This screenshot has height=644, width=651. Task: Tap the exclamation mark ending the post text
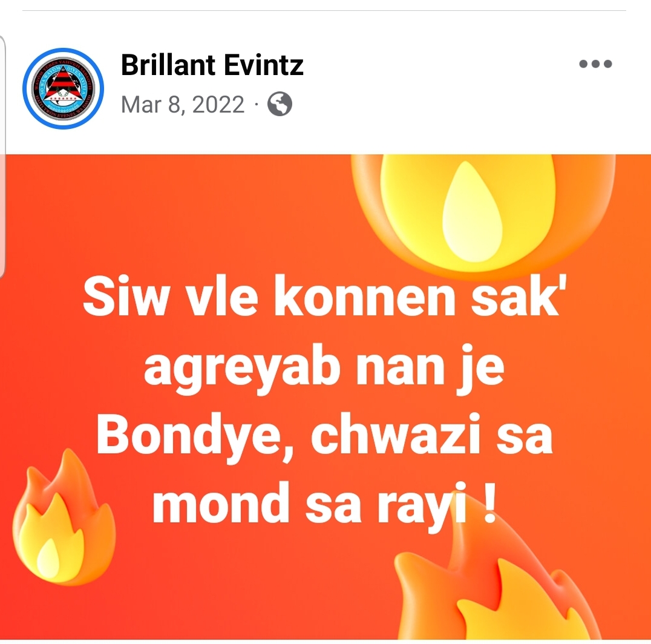(490, 502)
